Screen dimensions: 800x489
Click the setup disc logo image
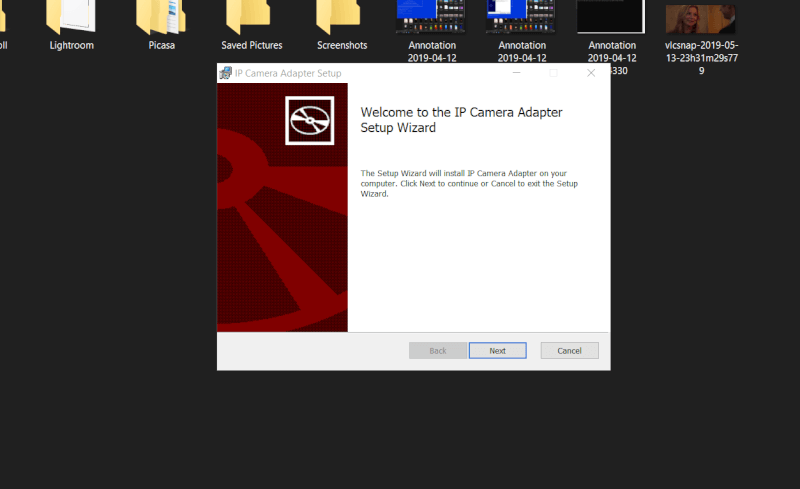coord(310,120)
